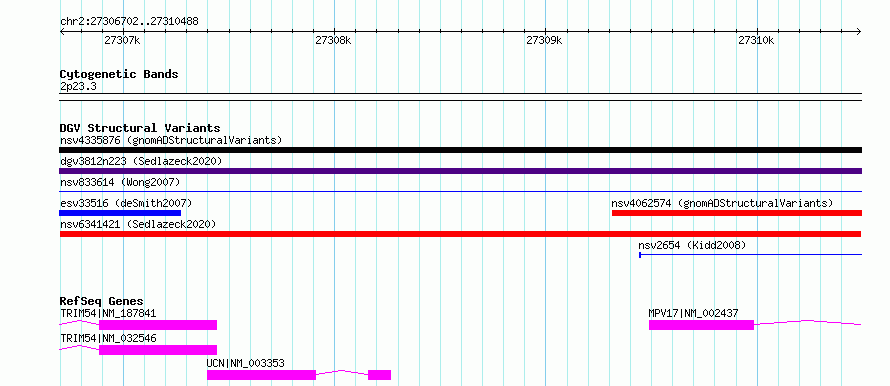Open the UCN|NM_003353 gene label
This screenshot has height=386, width=890.
click(x=246, y=363)
